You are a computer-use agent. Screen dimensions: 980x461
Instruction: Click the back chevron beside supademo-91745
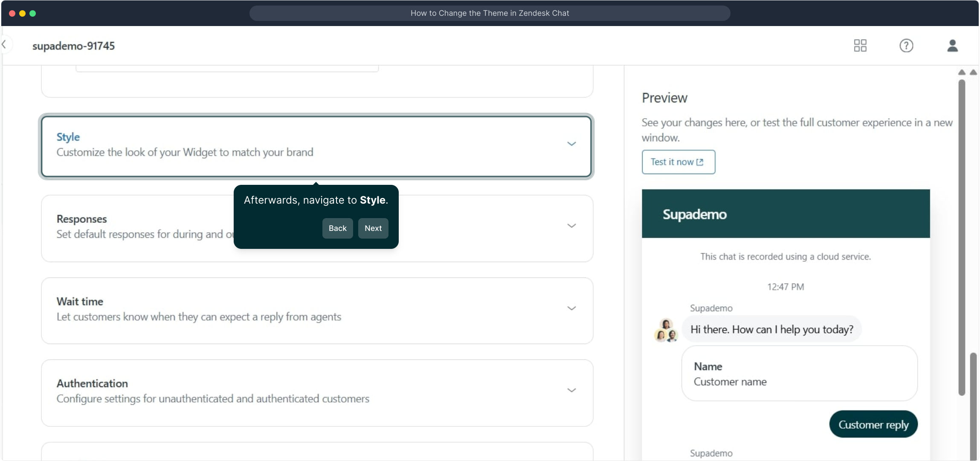(x=4, y=44)
